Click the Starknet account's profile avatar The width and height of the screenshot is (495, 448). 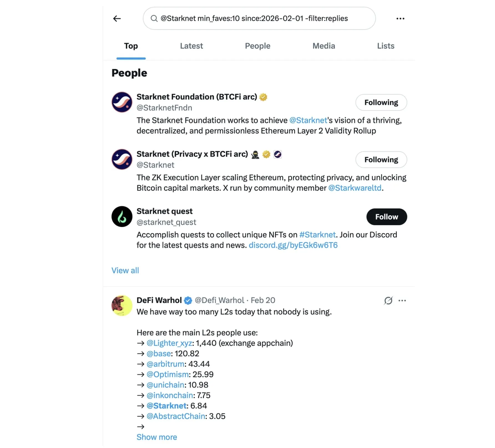click(x=122, y=159)
